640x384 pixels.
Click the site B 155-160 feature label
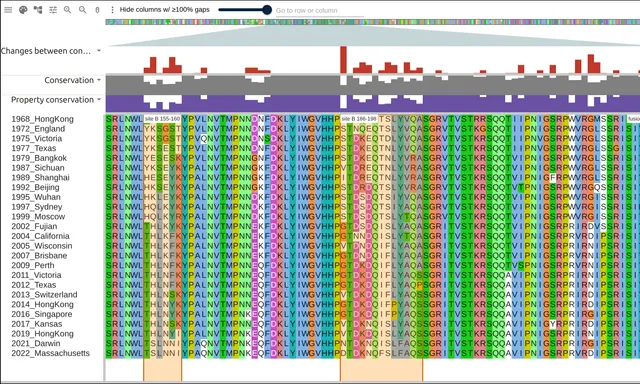click(162, 119)
